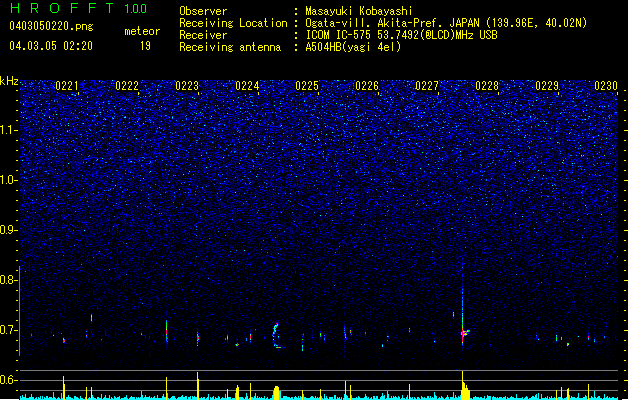
Task: Click the date stamp 04.03.05 02:20
Action: 51,46
